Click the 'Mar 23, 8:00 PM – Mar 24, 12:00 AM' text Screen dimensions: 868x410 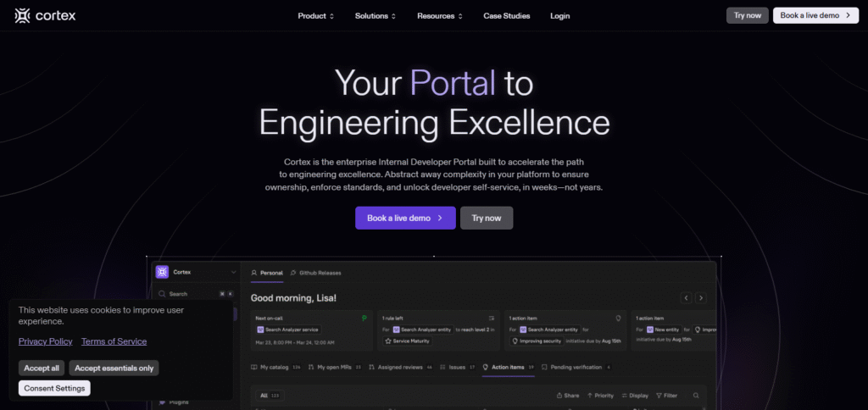[x=294, y=342]
